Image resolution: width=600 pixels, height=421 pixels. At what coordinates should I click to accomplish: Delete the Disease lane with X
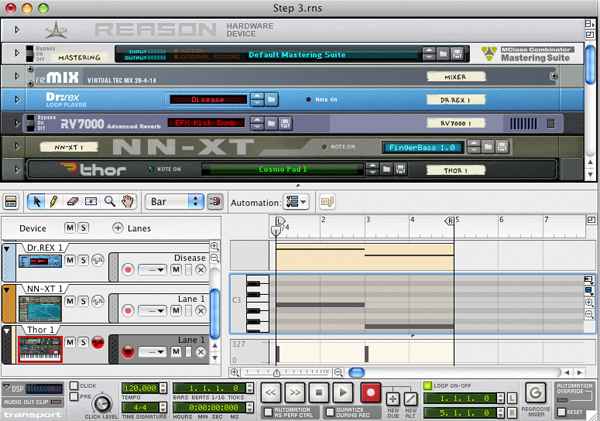pyautogui.click(x=201, y=270)
